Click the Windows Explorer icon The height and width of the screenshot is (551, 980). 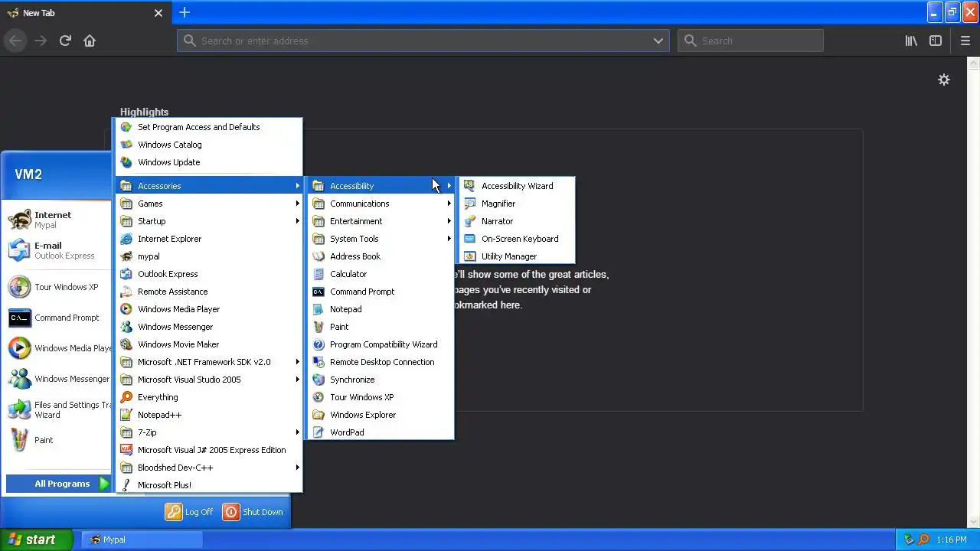pos(318,415)
